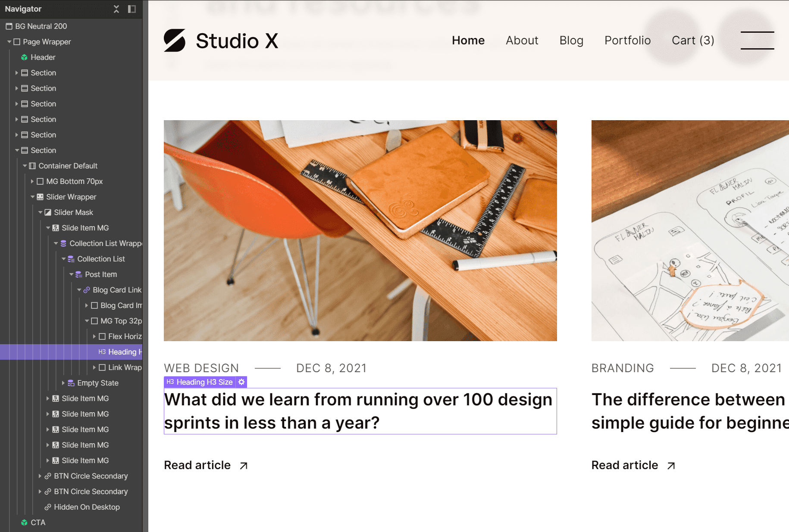Expand the Flex Horiz node

pos(94,336)
